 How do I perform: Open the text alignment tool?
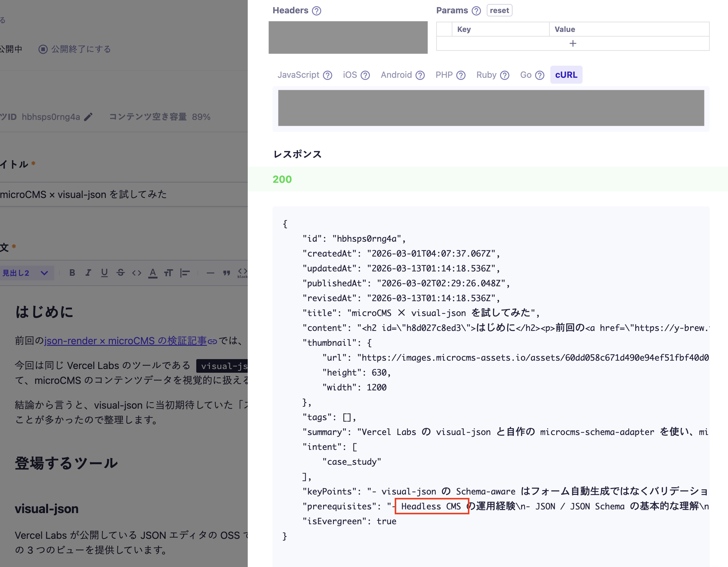185,273
